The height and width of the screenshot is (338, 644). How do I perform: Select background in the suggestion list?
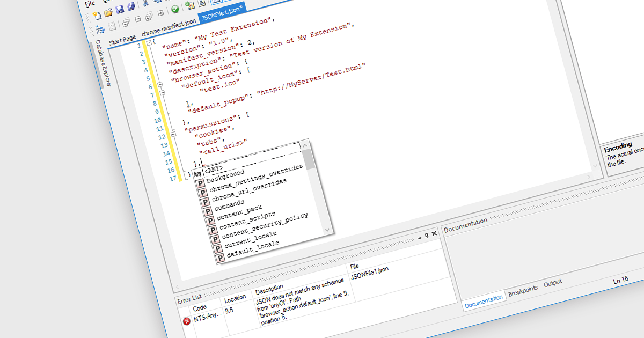point(225,176)
